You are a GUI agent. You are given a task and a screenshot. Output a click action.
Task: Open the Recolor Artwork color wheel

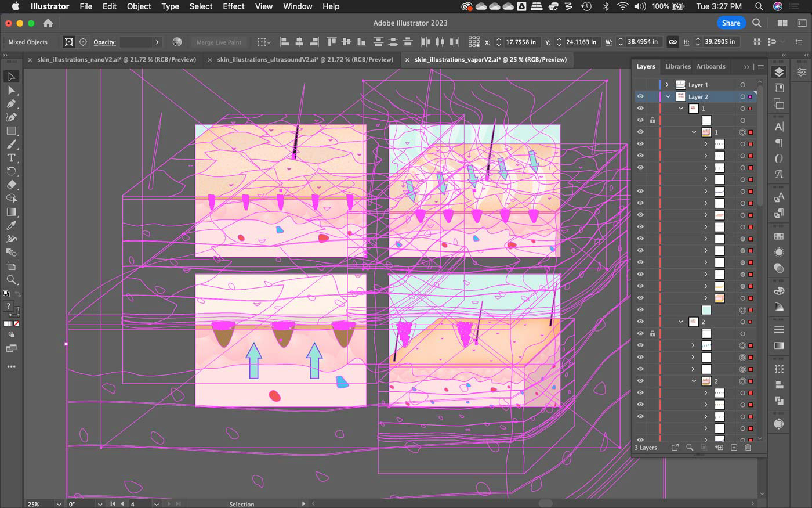pyautogui.click(x=177, y=42)
